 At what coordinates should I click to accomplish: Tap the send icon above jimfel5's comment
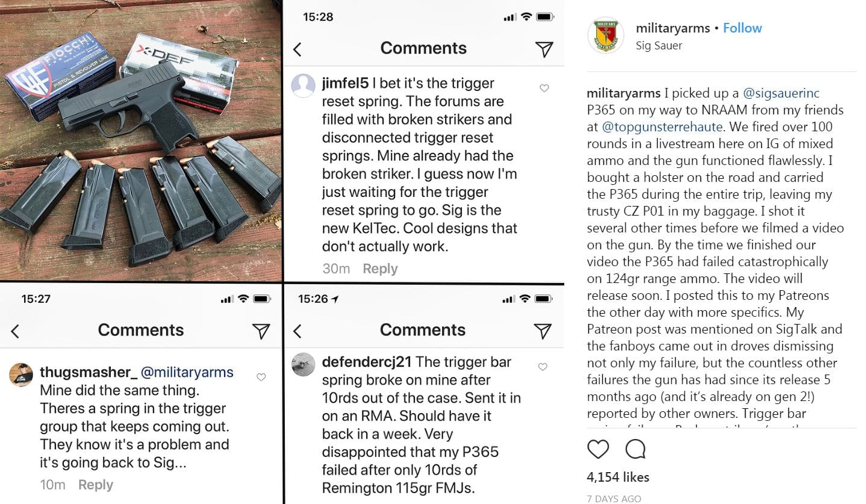pos(544,49)
